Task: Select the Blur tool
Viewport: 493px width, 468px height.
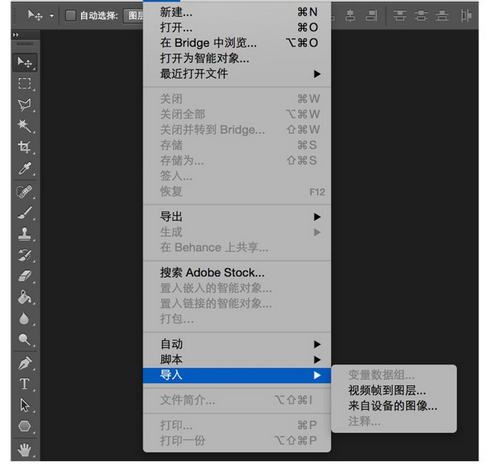Action: pos(25,319)
